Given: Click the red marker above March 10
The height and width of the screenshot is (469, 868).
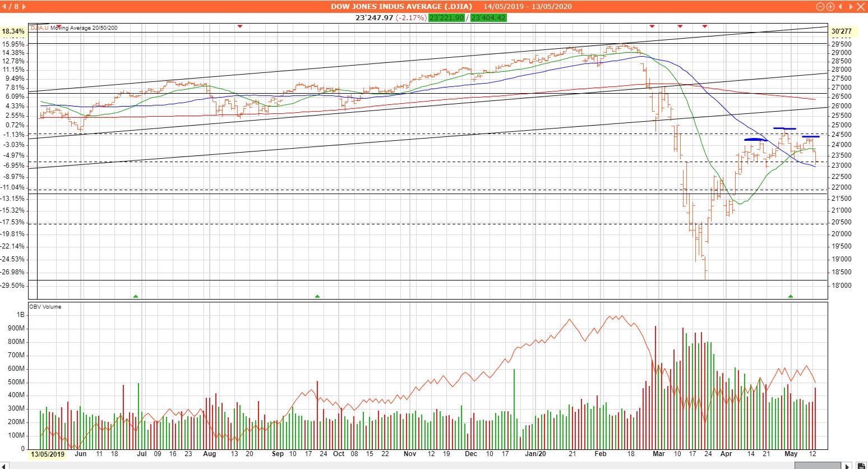Looking at the screenshot, I should (680, 26).
